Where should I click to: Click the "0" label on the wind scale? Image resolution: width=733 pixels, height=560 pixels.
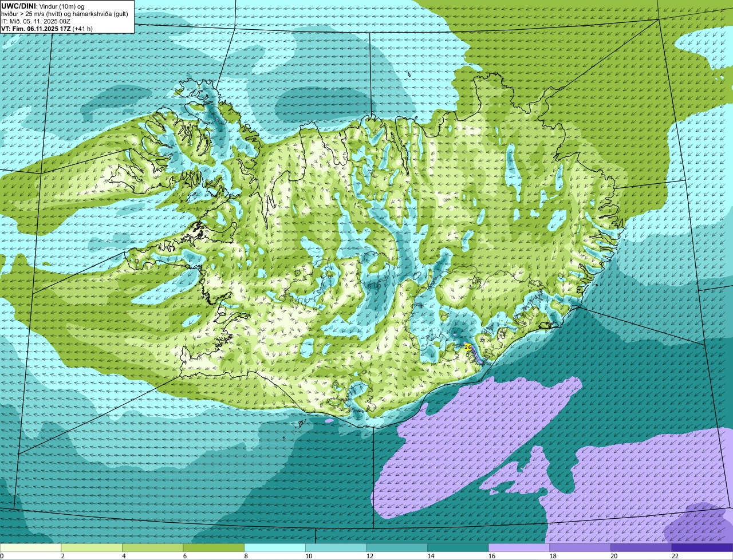coord(2,556)
